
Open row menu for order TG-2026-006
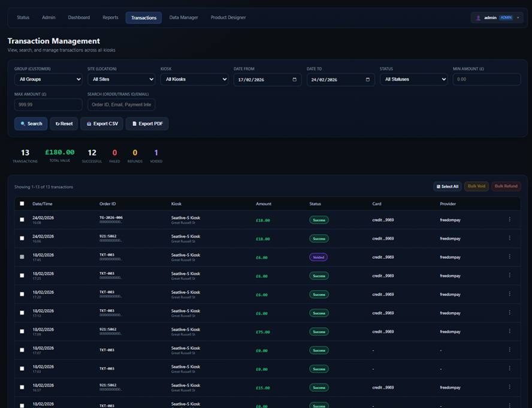pos(509,219)
